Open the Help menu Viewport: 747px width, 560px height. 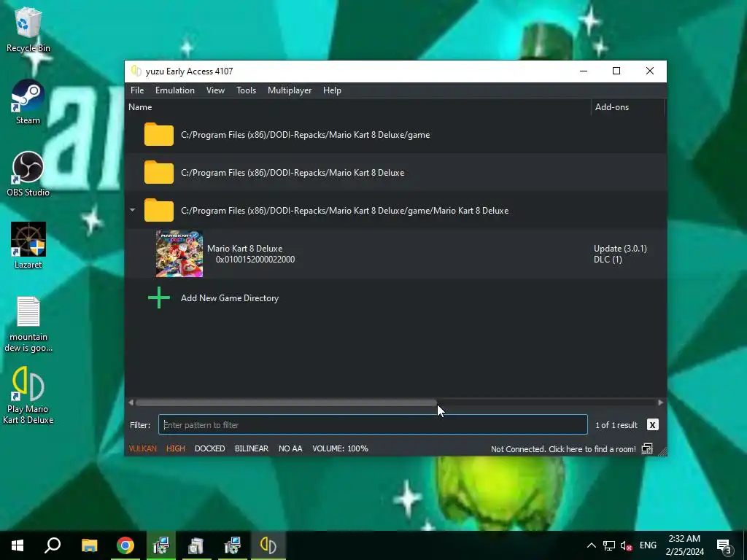coord(332,90)
